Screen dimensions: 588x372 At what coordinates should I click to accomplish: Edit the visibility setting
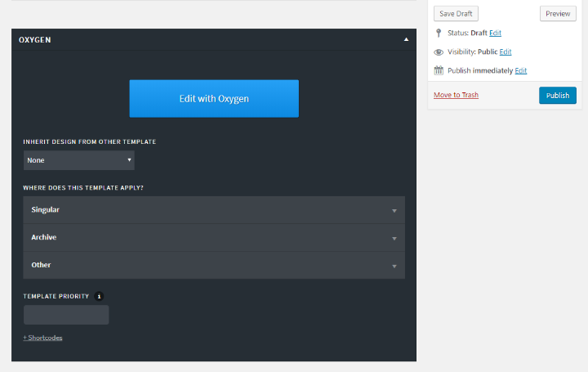pos(506,52)
